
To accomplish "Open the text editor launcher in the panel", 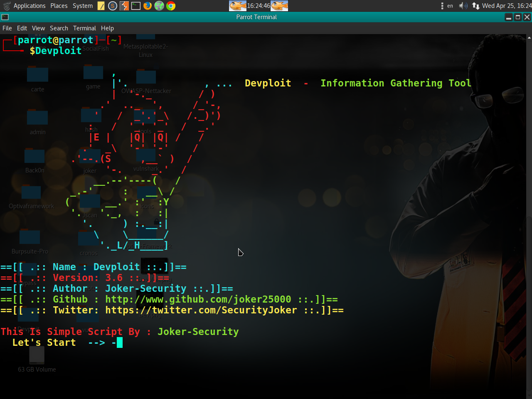I will pos(100,6).
